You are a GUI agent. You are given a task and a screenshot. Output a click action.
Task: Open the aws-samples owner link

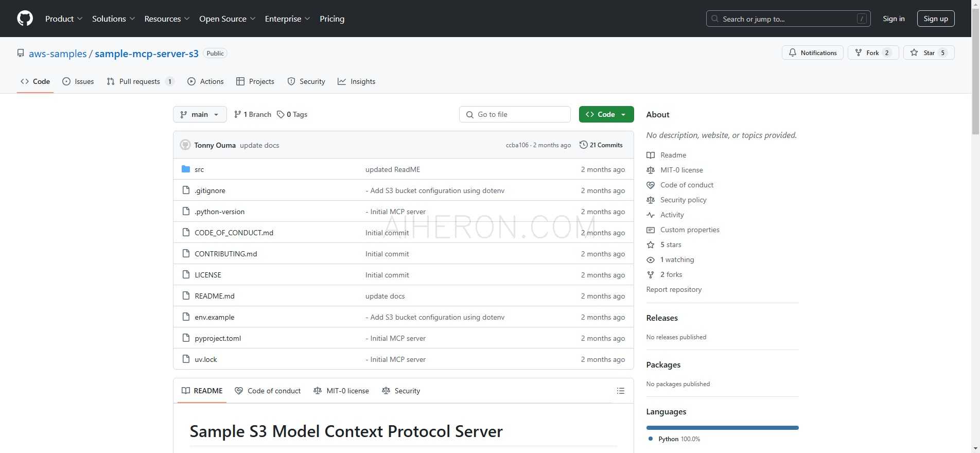[x=58, y=54]
